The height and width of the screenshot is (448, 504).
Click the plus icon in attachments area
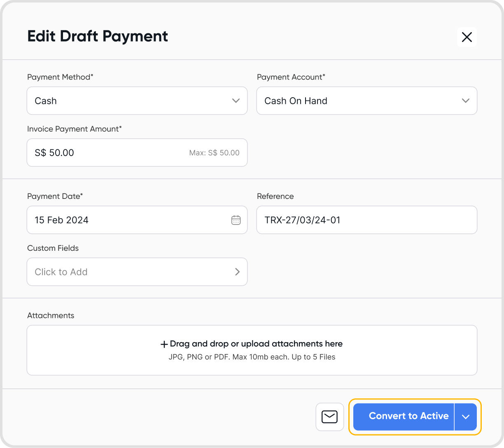164,344
